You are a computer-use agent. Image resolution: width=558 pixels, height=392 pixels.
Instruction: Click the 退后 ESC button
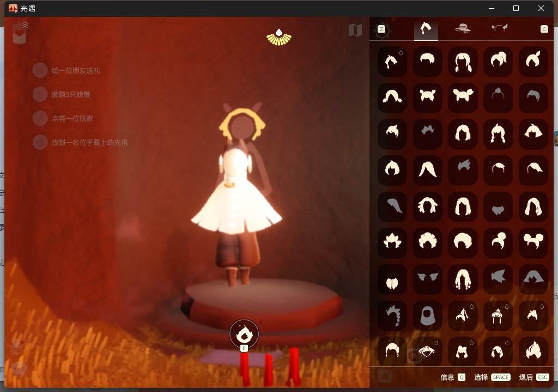534,377
